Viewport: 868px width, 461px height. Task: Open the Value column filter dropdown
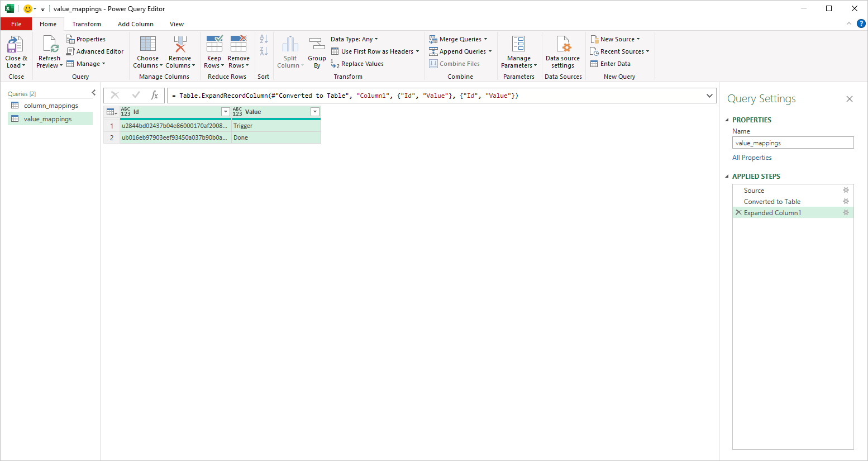(315, 112)
